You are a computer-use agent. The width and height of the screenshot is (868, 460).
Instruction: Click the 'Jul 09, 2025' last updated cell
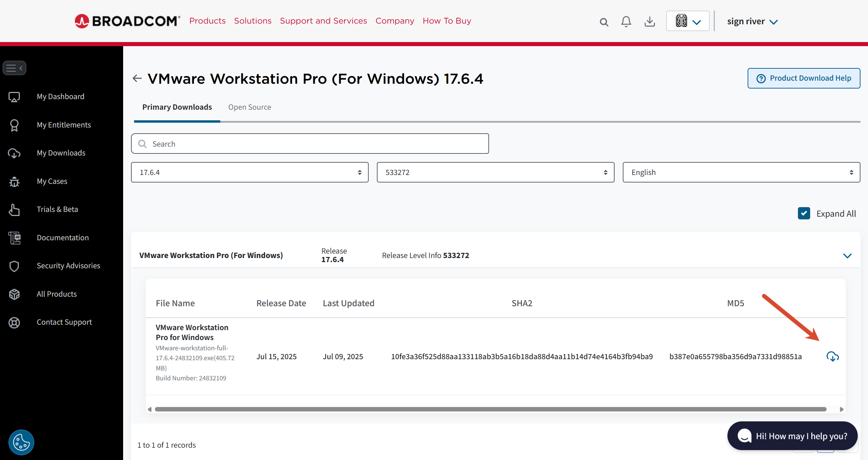[343, 357]
